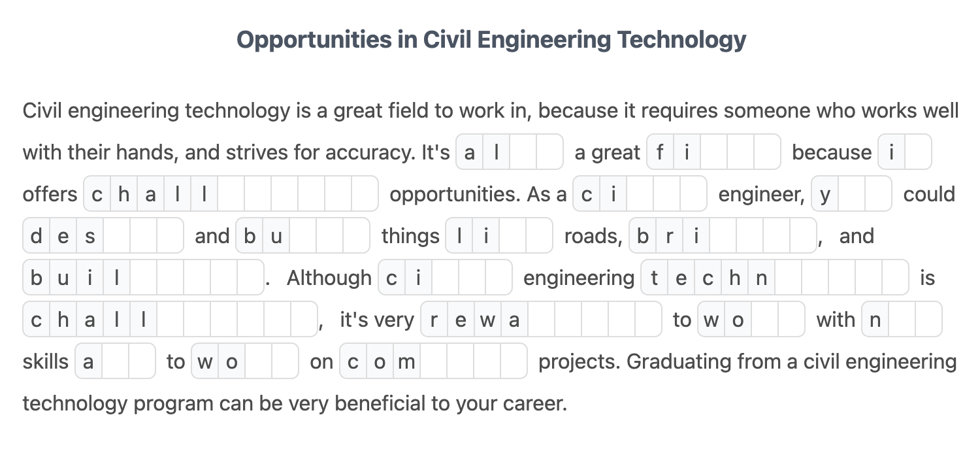
Task: Select the 'bri' blank after "roads,"
Action: [723, 236]
